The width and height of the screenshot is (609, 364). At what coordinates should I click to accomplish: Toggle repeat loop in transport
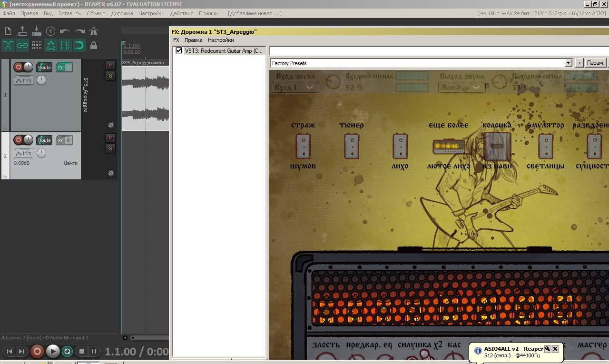68,352
